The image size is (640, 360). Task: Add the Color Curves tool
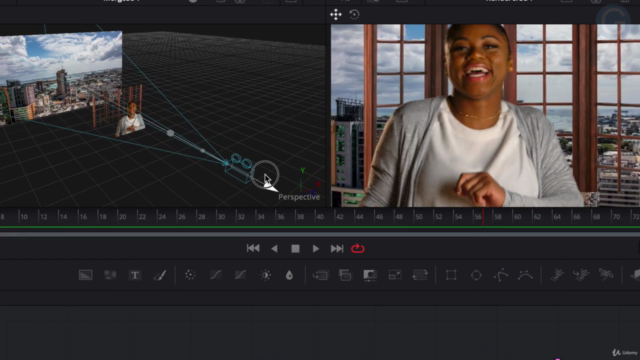click(216, 275)
